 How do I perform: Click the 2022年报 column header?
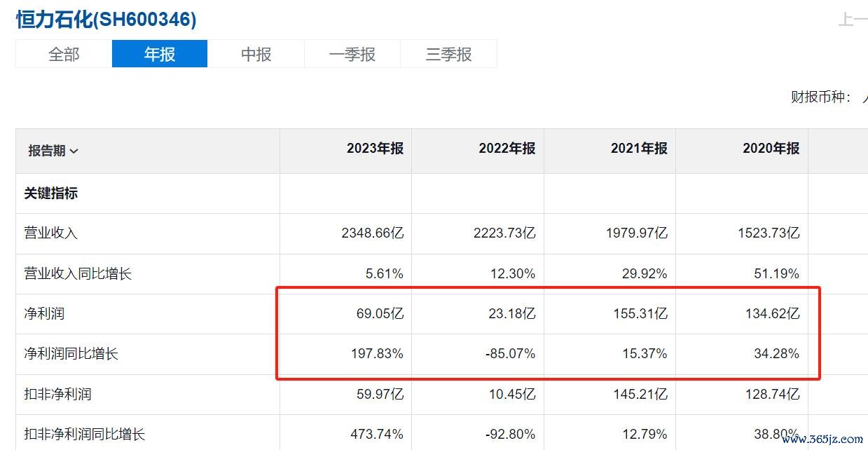pyautogui.click(x=507, y=149)
